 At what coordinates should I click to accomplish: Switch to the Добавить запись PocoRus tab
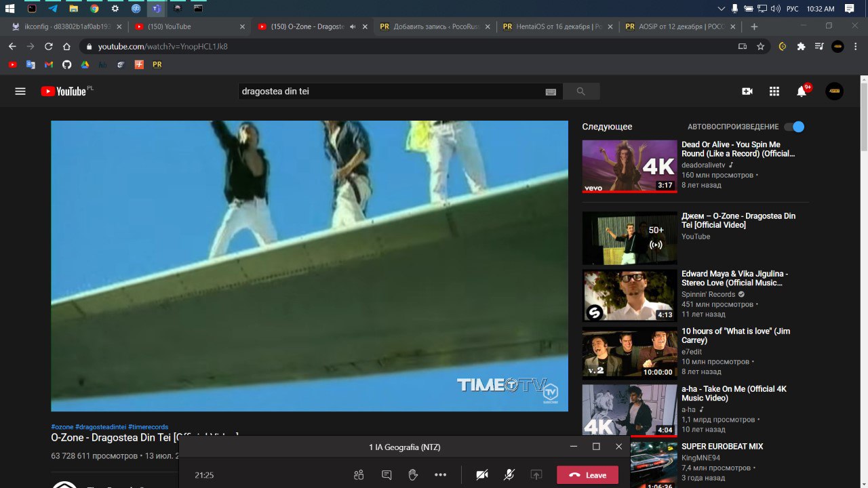435,26
